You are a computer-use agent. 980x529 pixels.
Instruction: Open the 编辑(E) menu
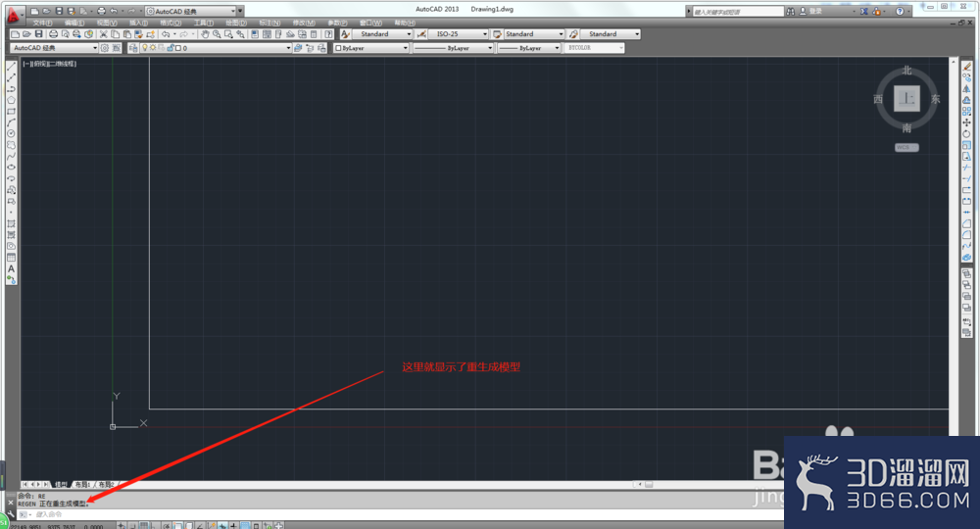73,24
